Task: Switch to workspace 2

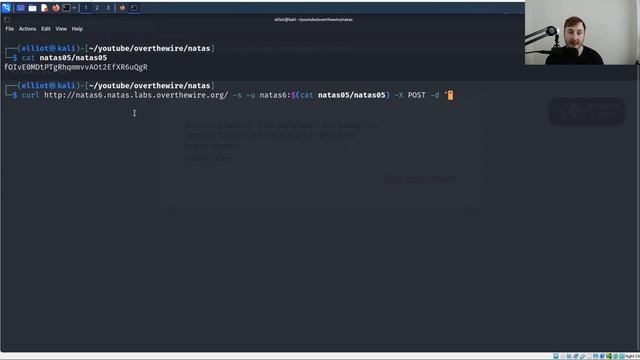Action: 97,8
